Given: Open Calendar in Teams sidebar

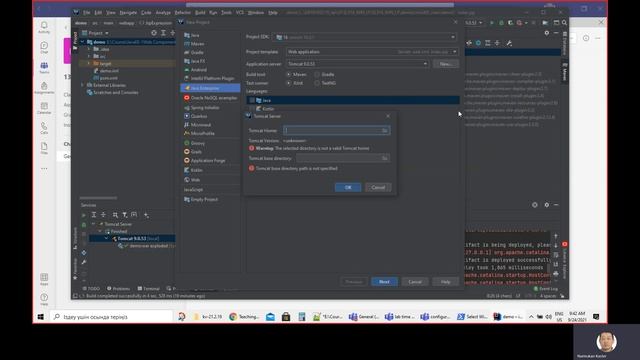Looking at the screenshot, I should click(44, 108).
